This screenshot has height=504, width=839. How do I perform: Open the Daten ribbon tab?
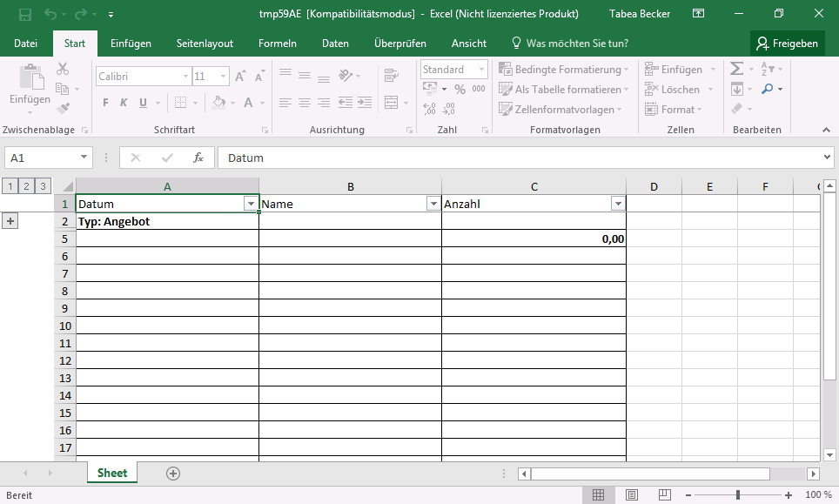335,44
